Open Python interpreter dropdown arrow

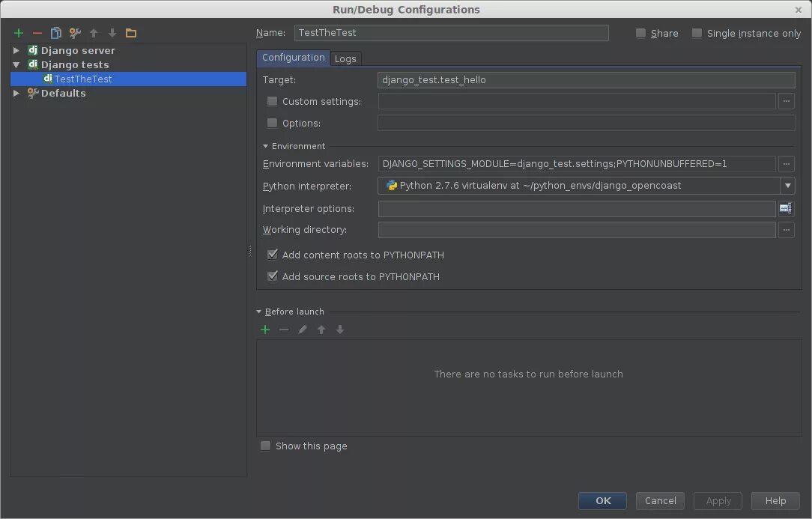(x=788, y=186)
